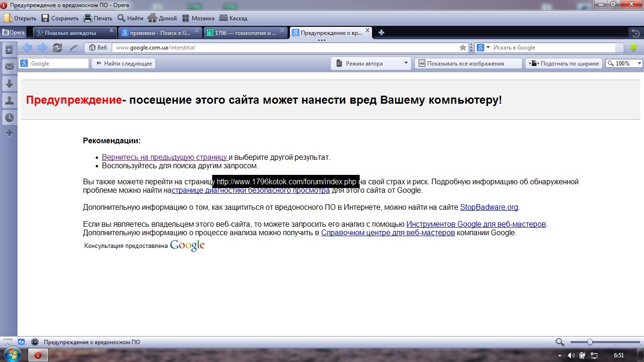The height and width of the screenshot is (362, 644).
Task: Click the 'Искать в Google' search field
Action: click(553, 48)
